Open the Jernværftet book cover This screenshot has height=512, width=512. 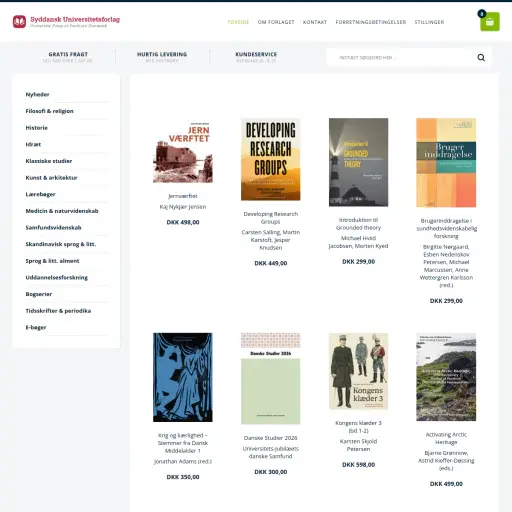click(x=183, y=152)
